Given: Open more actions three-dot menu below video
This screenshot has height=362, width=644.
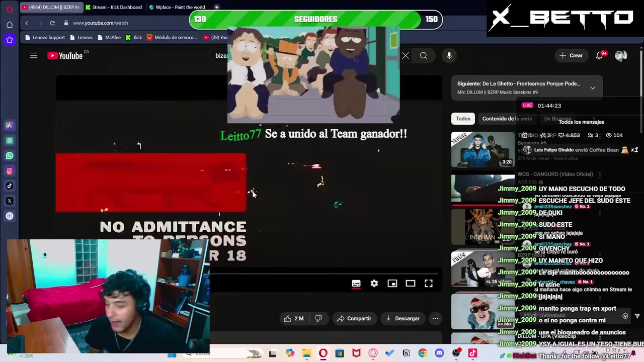Looking at the screenshot, I should [x=435, y=318].
